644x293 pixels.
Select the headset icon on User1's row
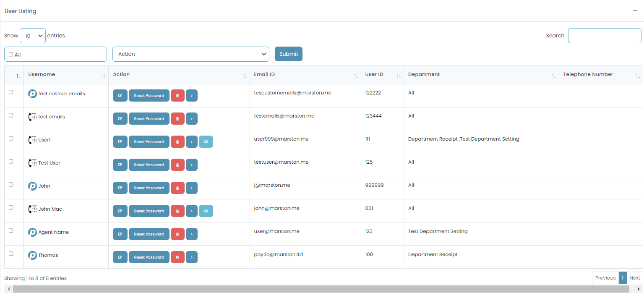[x=206, y=141]
